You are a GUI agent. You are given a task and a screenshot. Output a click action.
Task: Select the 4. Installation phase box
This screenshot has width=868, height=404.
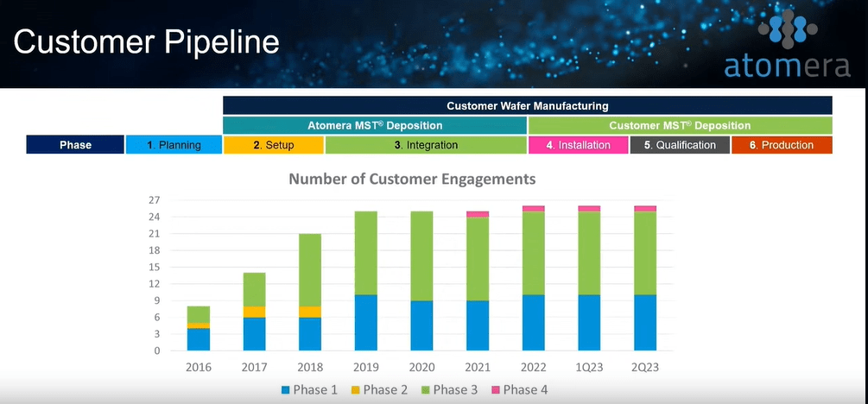click(578, 145)
